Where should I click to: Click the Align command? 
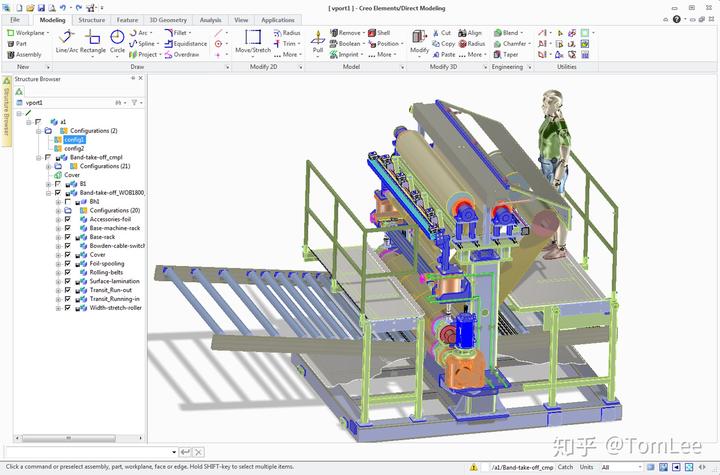point(470,33)
